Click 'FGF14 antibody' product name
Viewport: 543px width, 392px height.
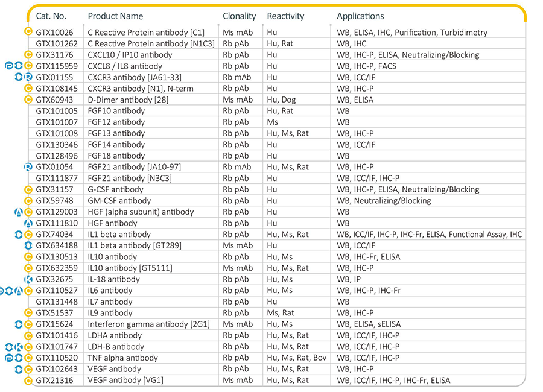point(116,144)
